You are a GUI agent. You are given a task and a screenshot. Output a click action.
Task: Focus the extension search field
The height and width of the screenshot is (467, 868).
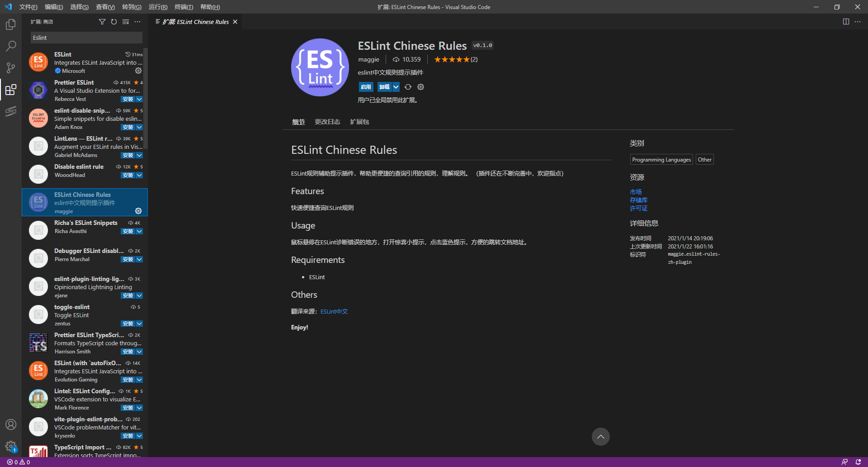(x=86, y=38)
